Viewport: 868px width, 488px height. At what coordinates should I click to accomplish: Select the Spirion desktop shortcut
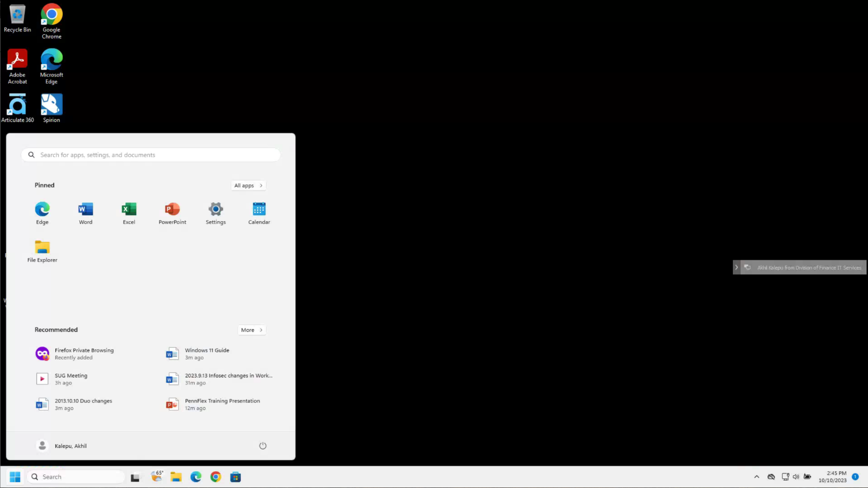[52, 108]
